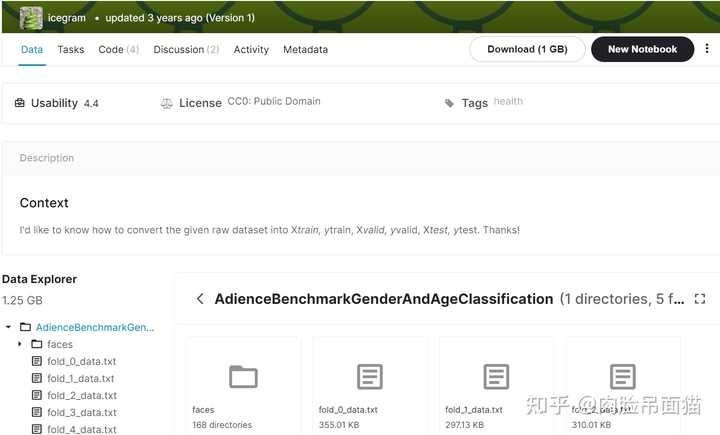This screenshot has height=435, width=720.
Task: Open the Discussion (2) tab
Action: (x=186, y=49)
